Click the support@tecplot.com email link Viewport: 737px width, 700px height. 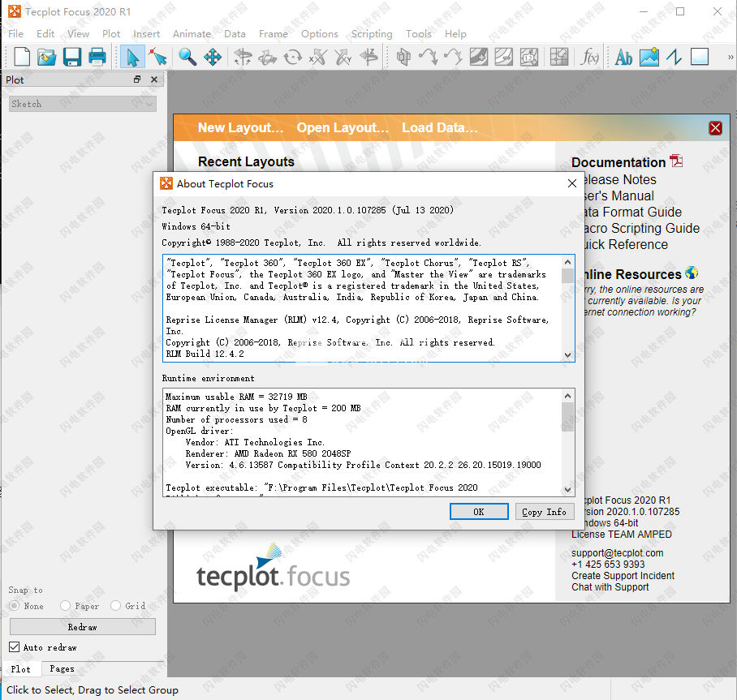(618, 553)
